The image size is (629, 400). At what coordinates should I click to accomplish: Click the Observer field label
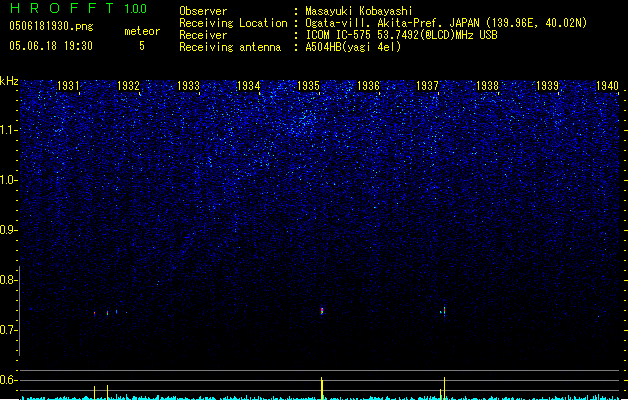(x=203, y=11)
